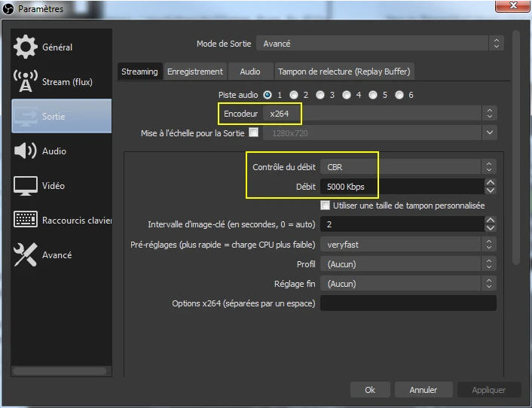The image size is (532, 408).
Task: Open Général settings via gear icon
Action: [26, 47]
